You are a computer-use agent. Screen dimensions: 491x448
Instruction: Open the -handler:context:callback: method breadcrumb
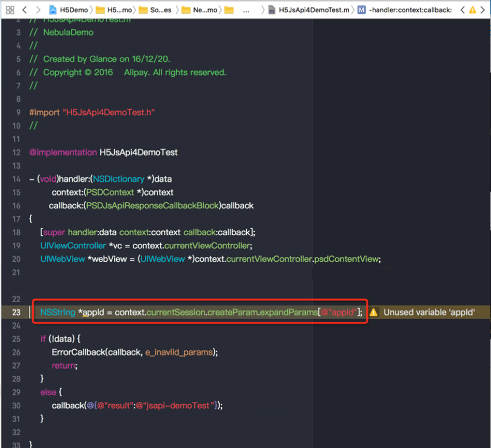(405, 10)
